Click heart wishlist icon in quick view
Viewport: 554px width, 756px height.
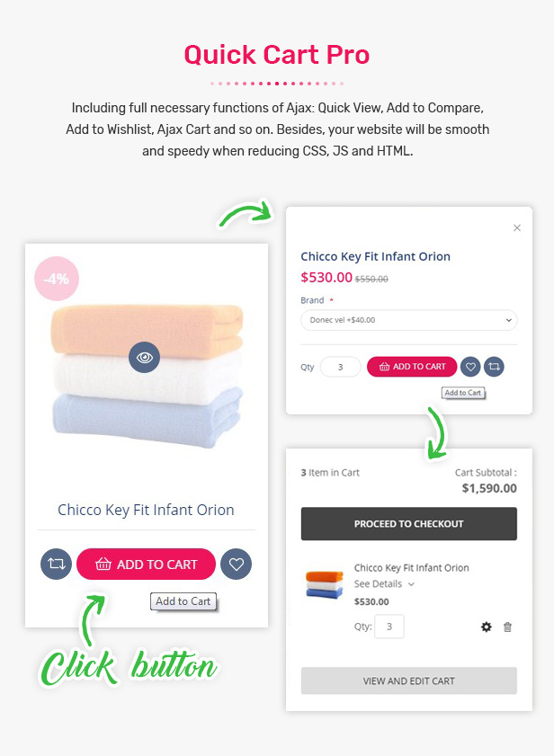(470, 367)
